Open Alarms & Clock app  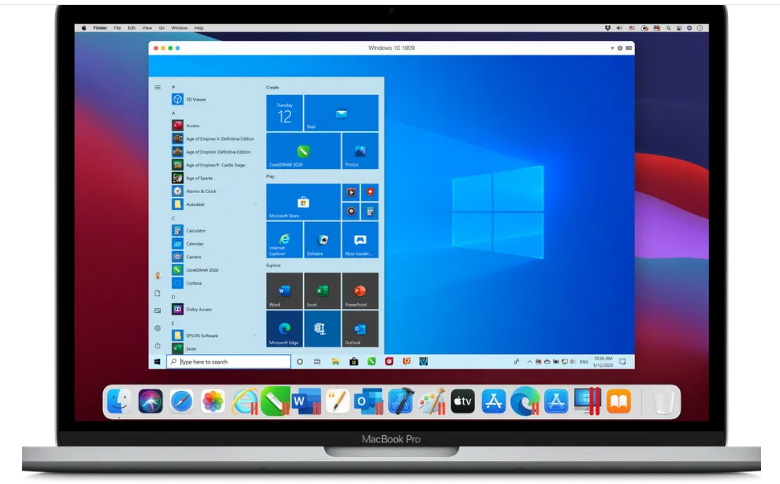pyautogui.click(x=195, y=191)
